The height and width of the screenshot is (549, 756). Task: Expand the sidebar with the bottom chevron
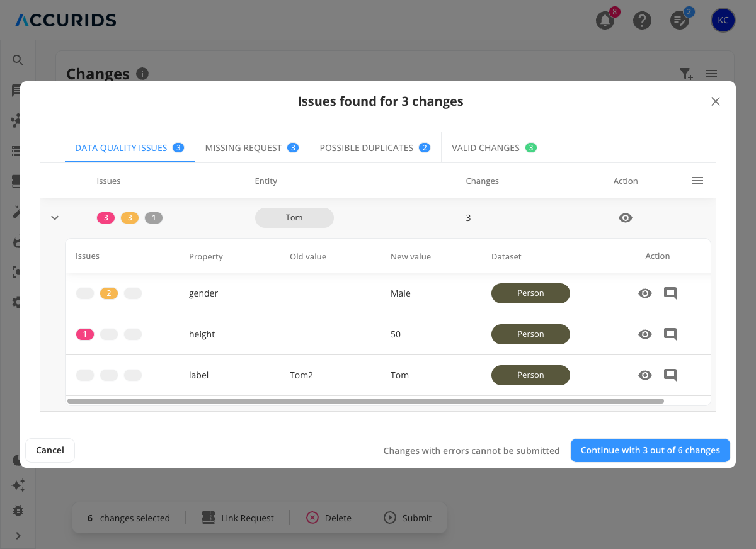point(18,536)
